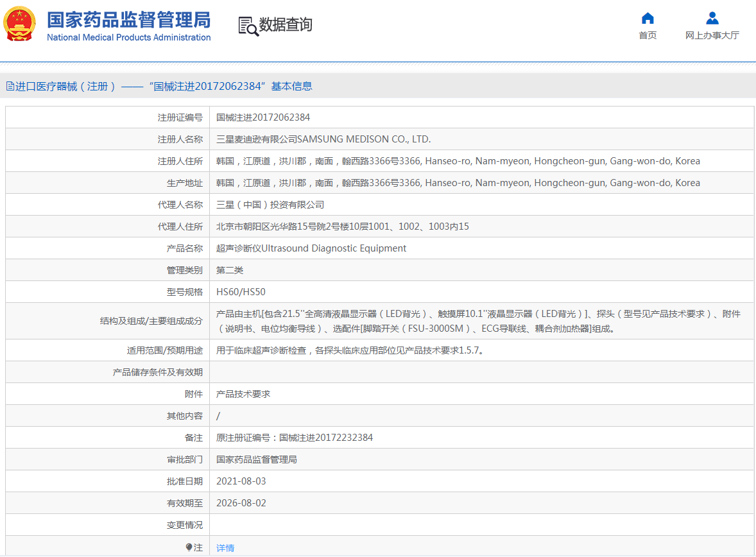Click the 产品储存条件及有效期 row label
Viewport: 756px width, 557px height.
tap(158, 372)
